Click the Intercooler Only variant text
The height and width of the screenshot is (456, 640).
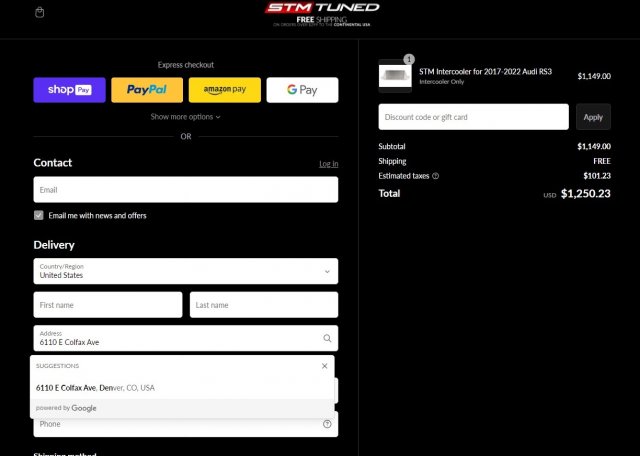442,82
